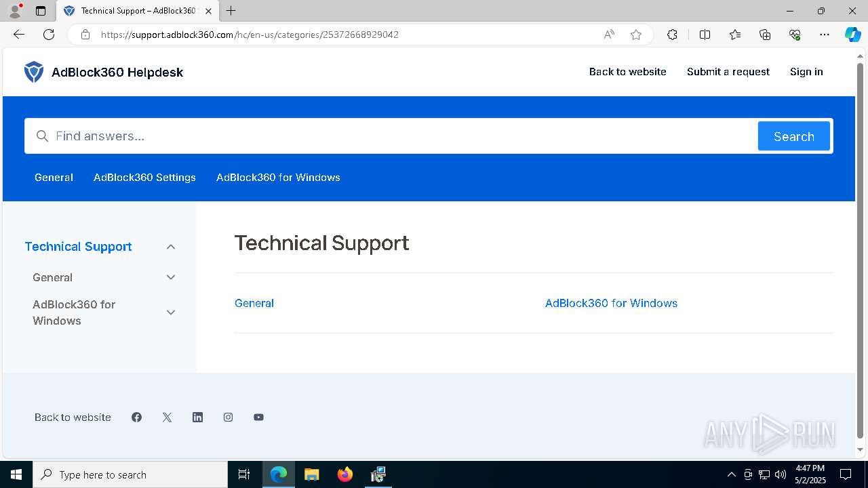The image size is (868, 488).
Task: Open browser Extensions puzzle icon
Action: pyautogui.click(x=672, y=35)
